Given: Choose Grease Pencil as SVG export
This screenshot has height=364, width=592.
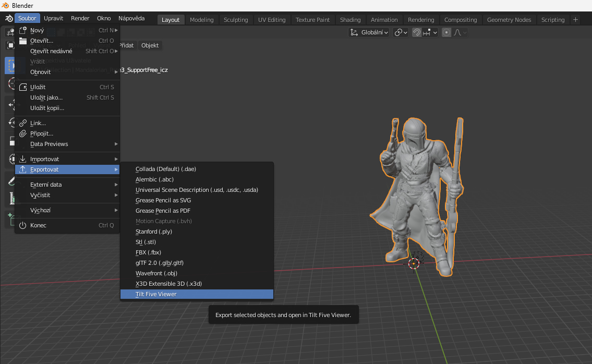Looking at the screenshot, I should [197, 200].
